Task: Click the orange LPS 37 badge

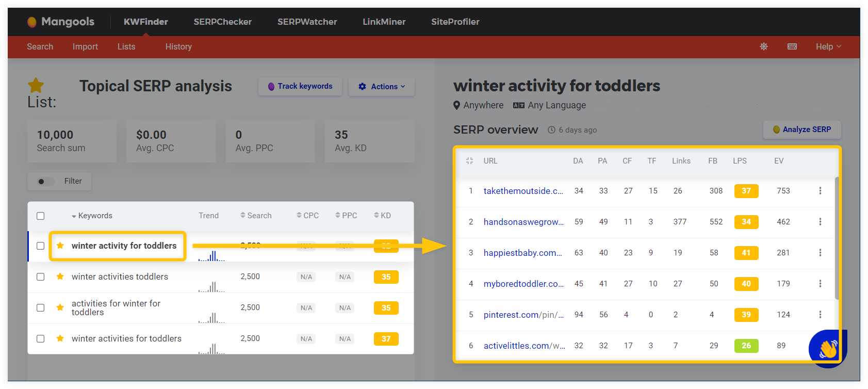Action: (x=746, y=191)
